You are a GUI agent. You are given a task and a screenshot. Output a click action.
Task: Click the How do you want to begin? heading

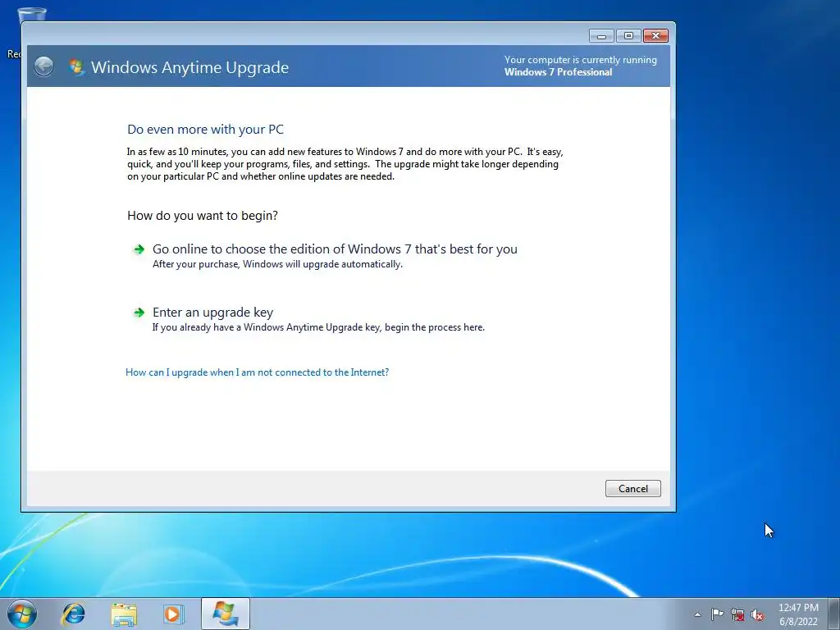pos(203,216)
